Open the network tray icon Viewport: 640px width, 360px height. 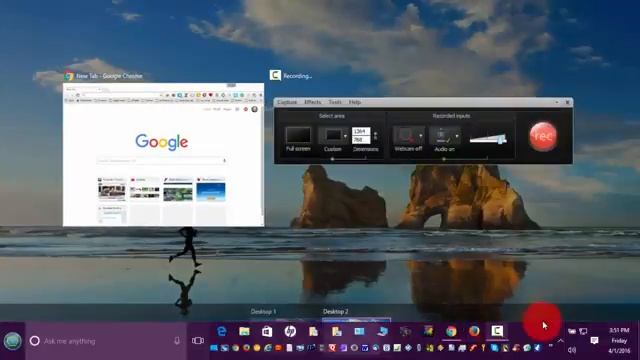(584, 331)
